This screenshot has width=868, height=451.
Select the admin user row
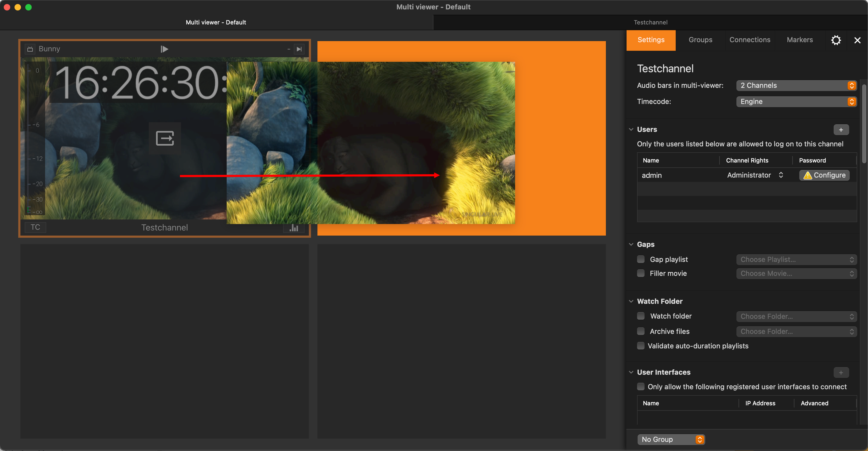[x=747, y=175]
